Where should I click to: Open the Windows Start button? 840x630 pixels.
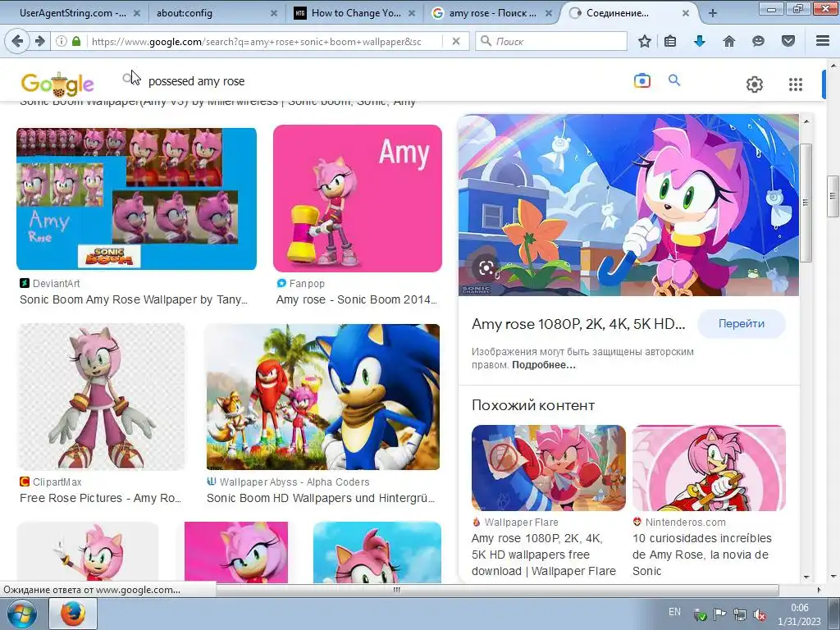pyautogui.click(x=21, y=614)
